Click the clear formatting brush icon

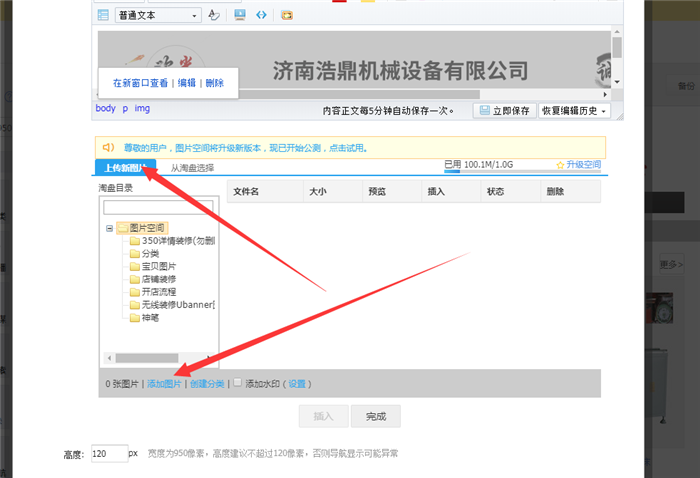click(x=213, y=15)
